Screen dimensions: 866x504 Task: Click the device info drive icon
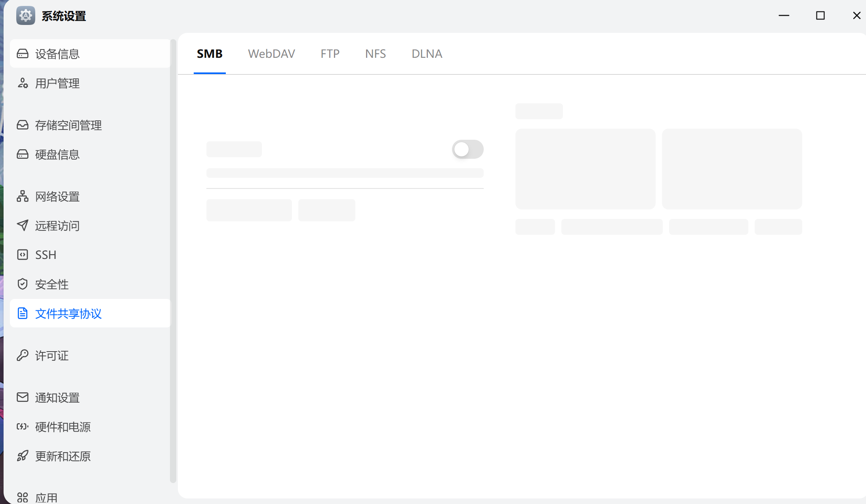point(23,53)
